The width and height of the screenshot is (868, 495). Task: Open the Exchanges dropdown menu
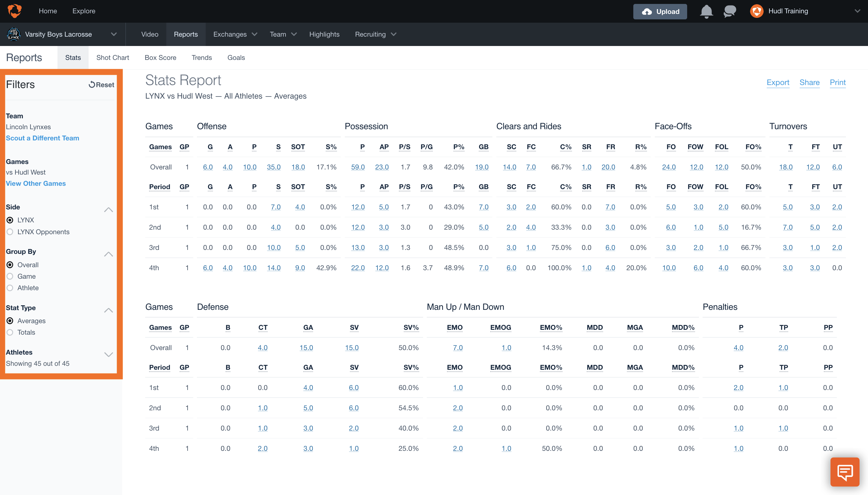(x=235, y=34)
